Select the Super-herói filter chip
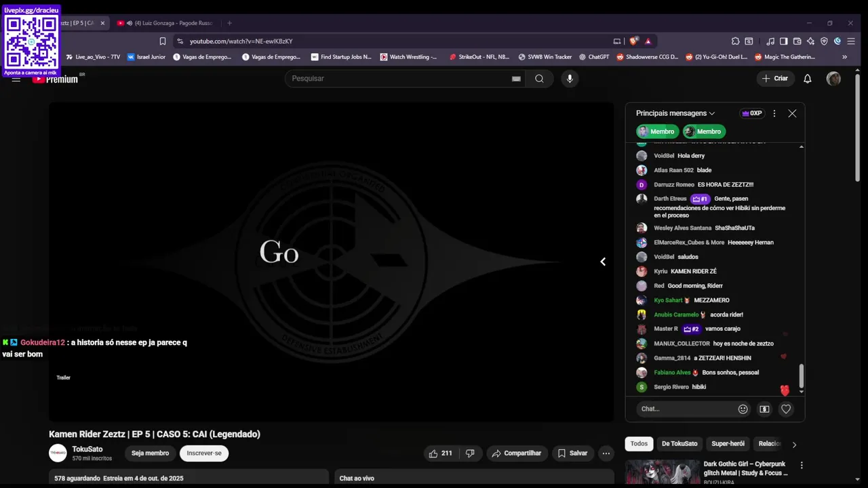 728,444
